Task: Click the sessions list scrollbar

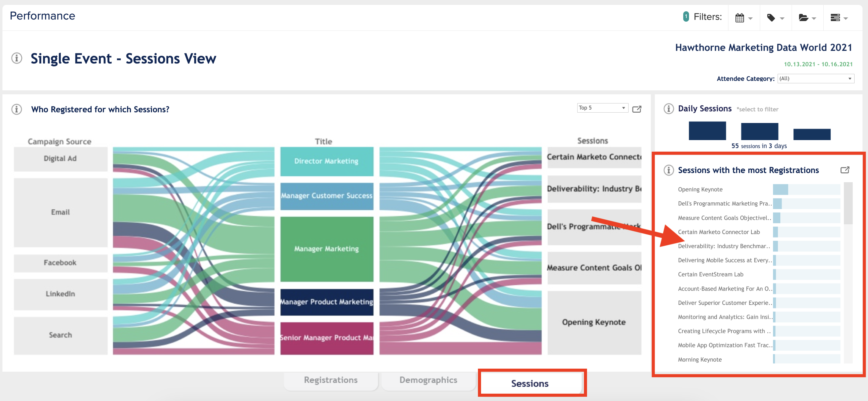Action: pyautogui.click(x=848, y=203)
